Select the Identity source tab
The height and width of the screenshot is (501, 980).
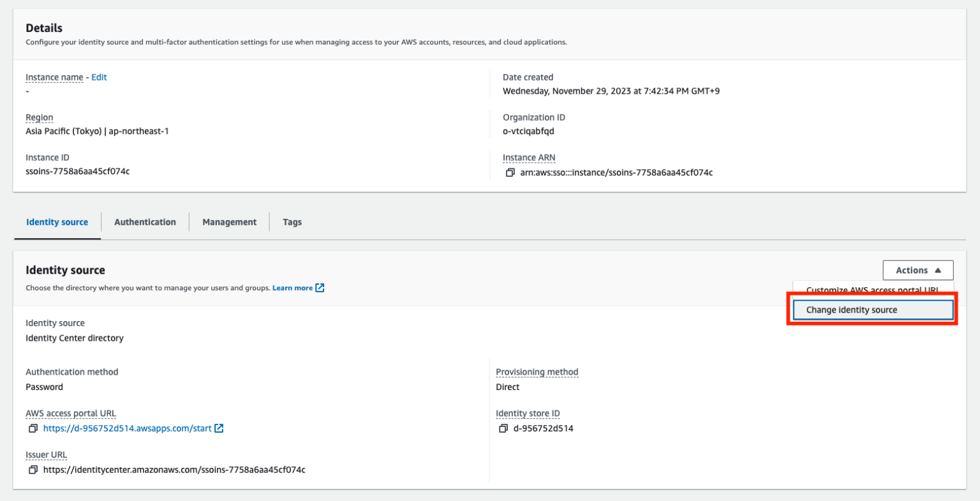pyautogui.click(x=57, y=221)
